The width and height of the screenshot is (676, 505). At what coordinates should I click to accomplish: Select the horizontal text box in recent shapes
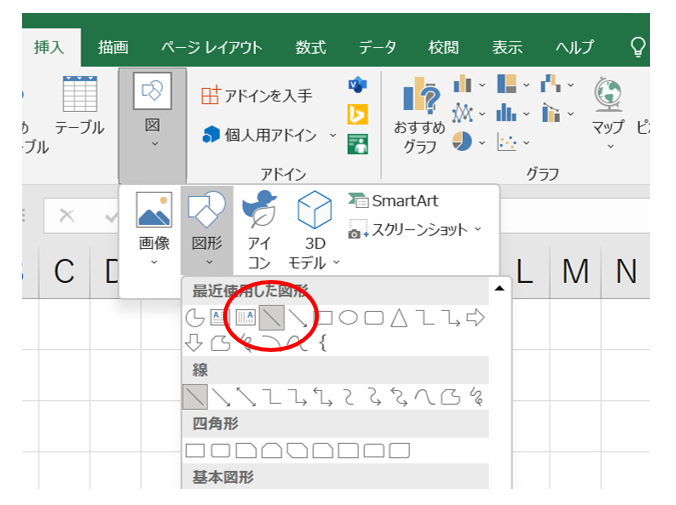(220, 318)
